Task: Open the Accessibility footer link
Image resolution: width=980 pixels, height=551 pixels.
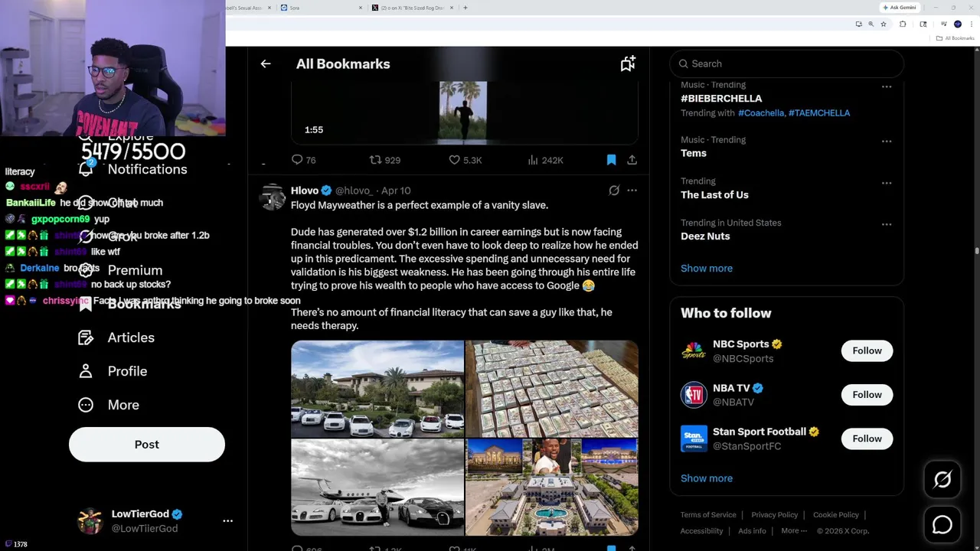Action: tap(701, 531)
